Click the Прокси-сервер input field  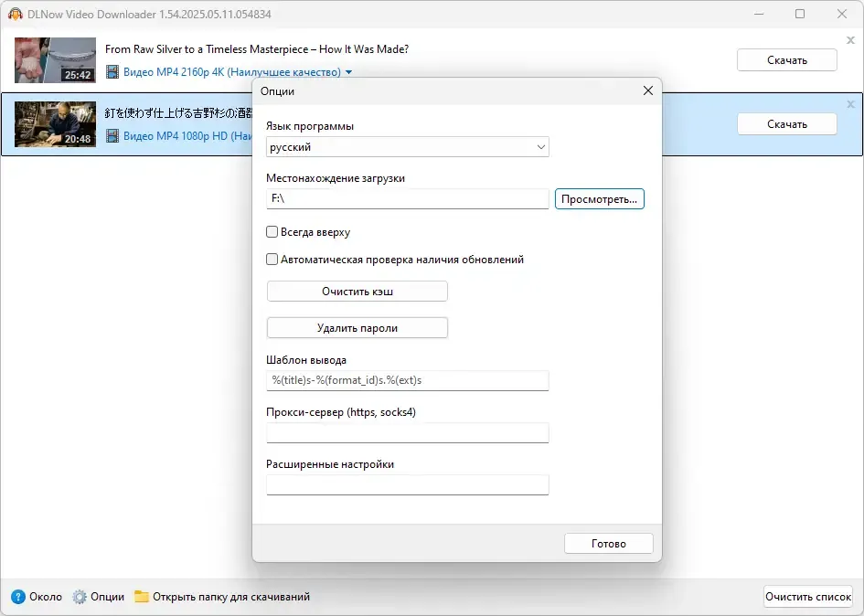coord(407,432)
